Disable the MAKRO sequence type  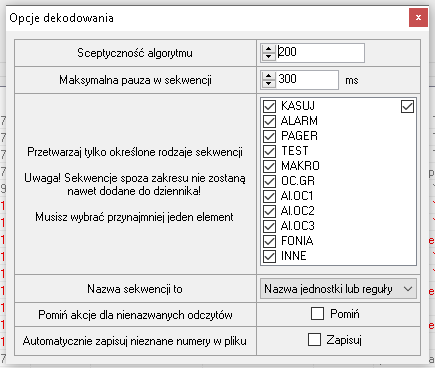269,166
